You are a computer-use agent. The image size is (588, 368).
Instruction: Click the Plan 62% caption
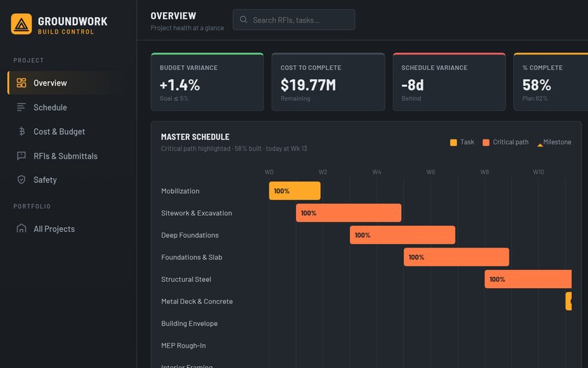535,99
